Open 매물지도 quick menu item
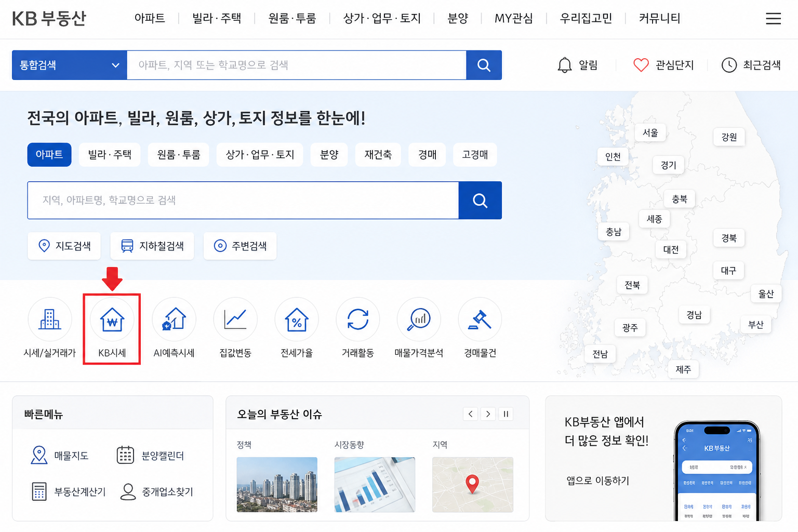Screen dimensions: 798x532 60,456
